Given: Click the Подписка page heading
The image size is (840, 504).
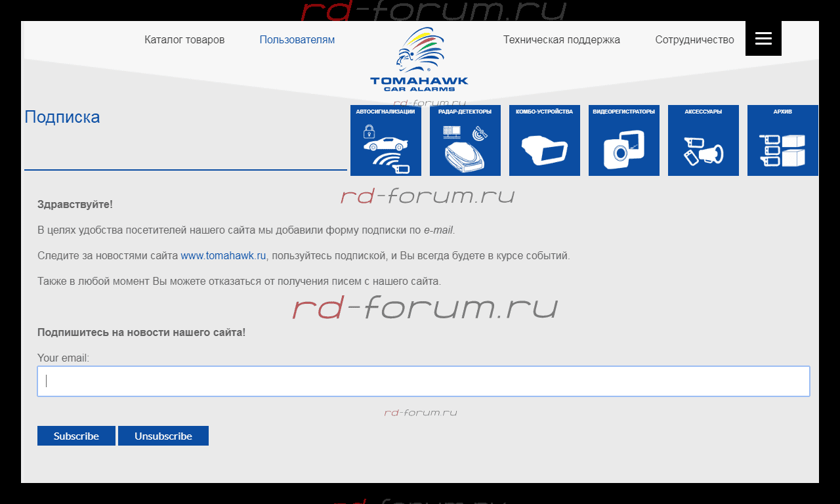Looking at the screenshot, I should [62, 117].
